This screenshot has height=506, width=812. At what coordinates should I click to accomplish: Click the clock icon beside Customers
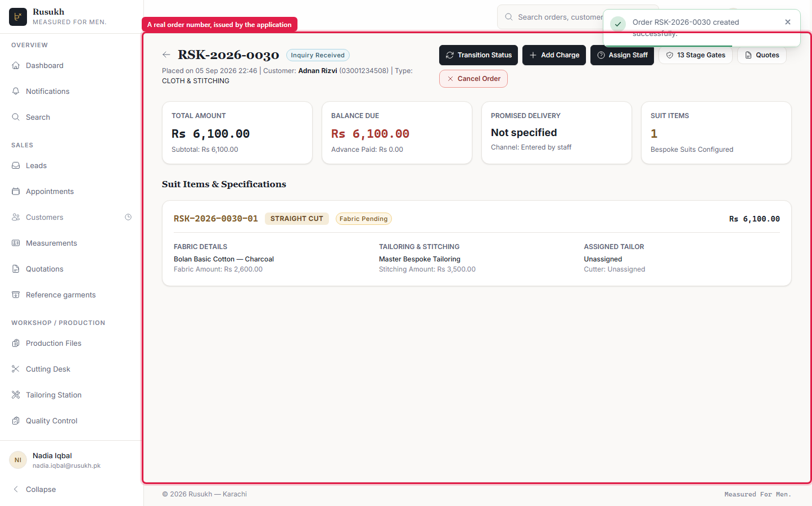click(128, 217)
